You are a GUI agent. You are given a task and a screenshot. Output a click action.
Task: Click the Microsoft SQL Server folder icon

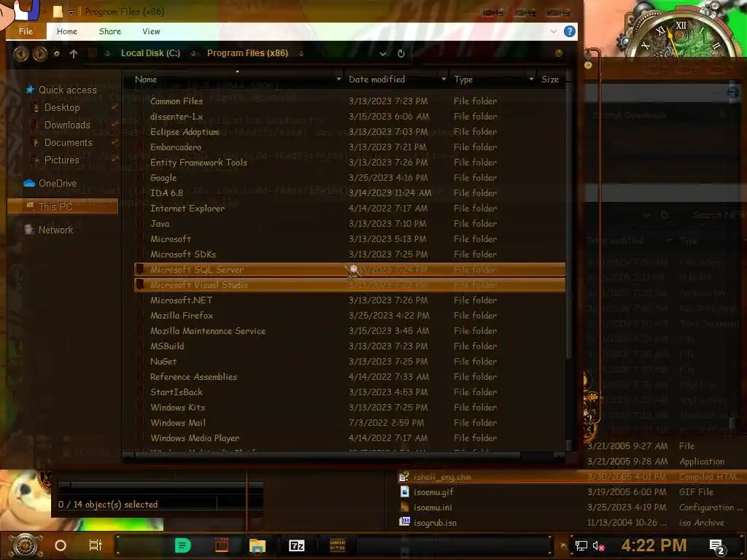(140, 270)
